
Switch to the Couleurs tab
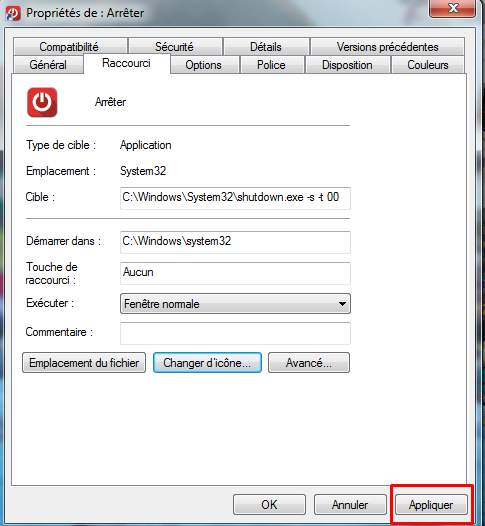[x=428, y=65]
